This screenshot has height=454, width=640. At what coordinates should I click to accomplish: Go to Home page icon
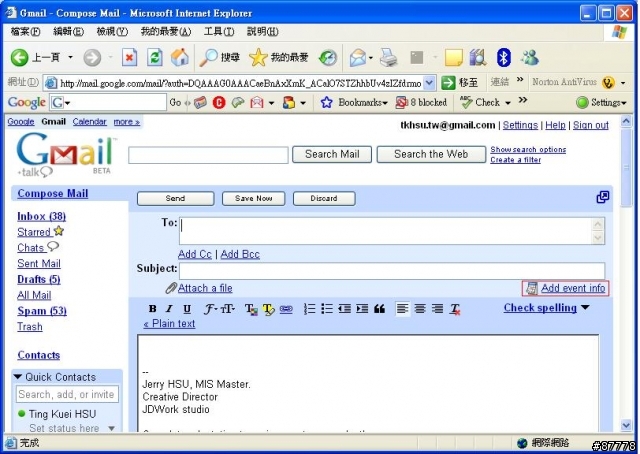click(x=180, y=58)
